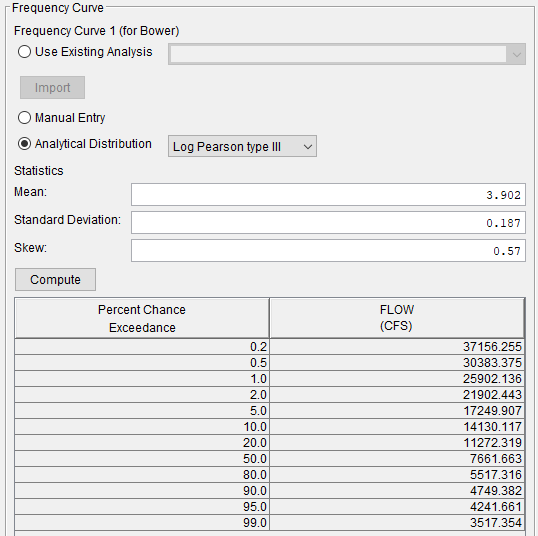Screen dimensions: 538x536
Task: Select the 95.0 percent exceedance cell
Action: [x=142, y=507]
